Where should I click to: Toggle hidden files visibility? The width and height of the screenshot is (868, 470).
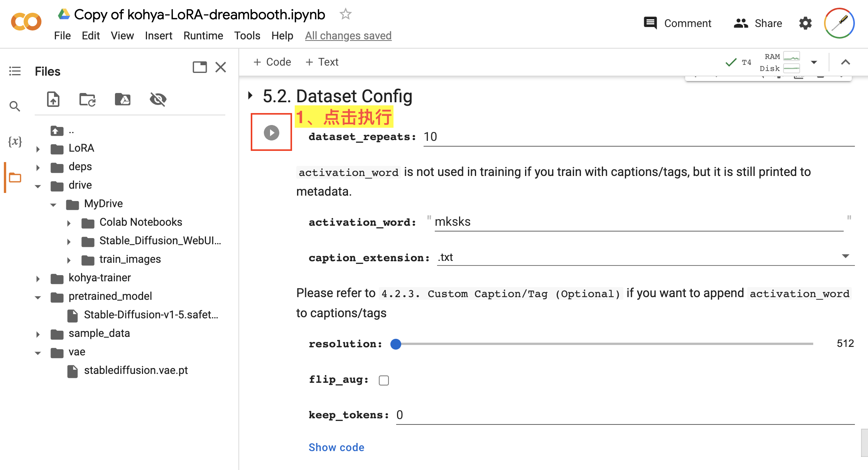[x=158, y=99]
